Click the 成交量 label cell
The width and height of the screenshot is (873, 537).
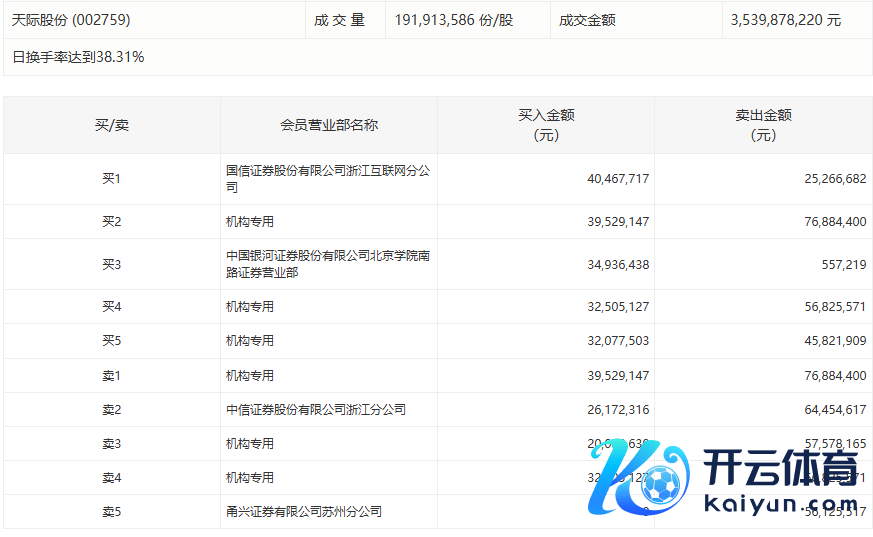pos(340,20)
